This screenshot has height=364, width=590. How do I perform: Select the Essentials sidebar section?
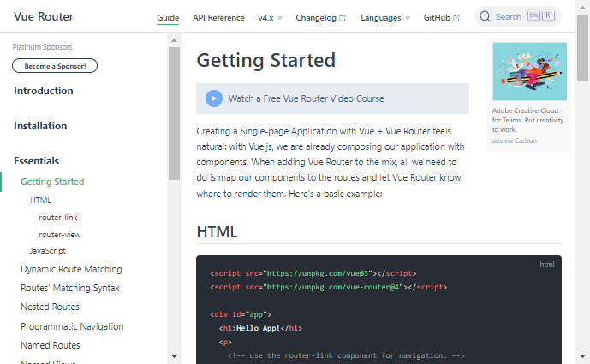tap(37, 161)
